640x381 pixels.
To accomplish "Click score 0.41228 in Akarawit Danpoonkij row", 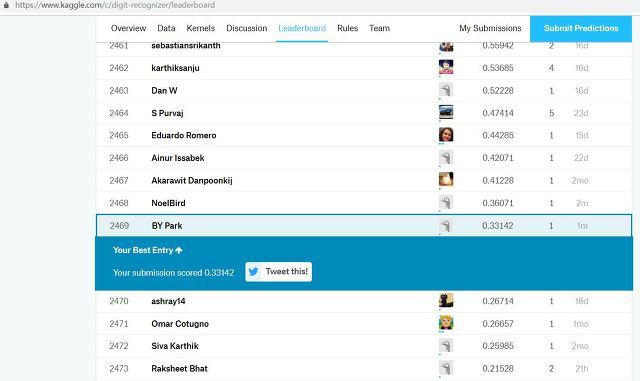I will point(498,180).
